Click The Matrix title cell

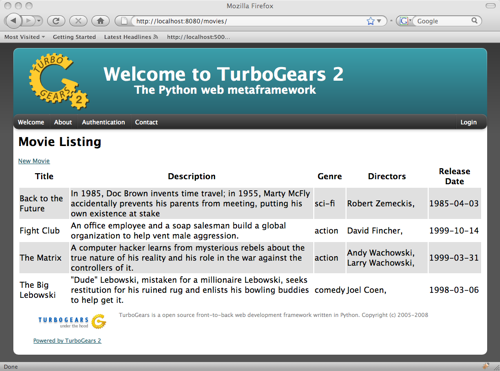pos(44,258)
